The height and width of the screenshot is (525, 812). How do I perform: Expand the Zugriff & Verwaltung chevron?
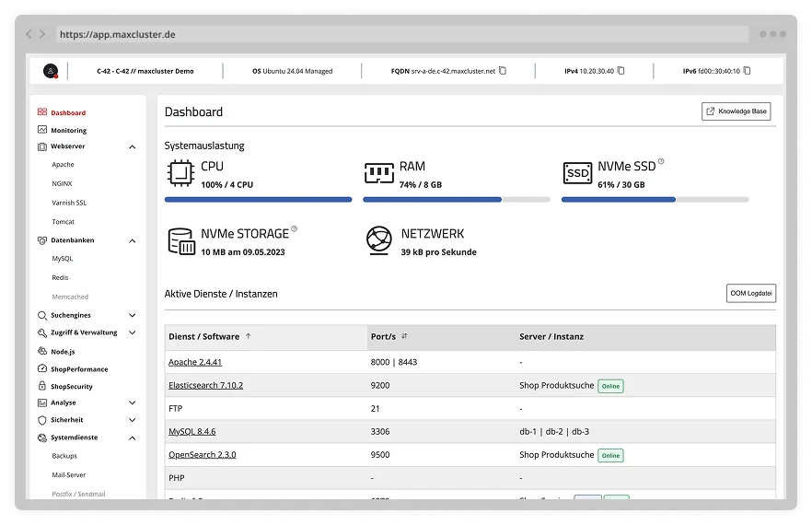132,332
